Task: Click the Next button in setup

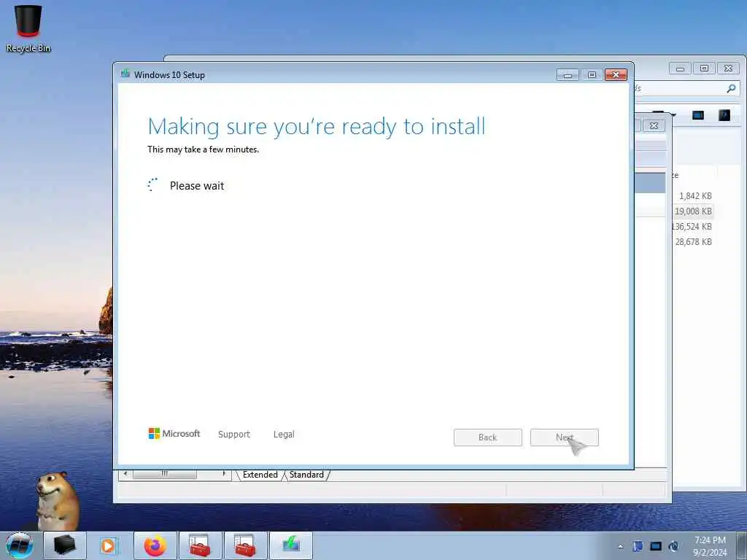Action: point(564,437)
